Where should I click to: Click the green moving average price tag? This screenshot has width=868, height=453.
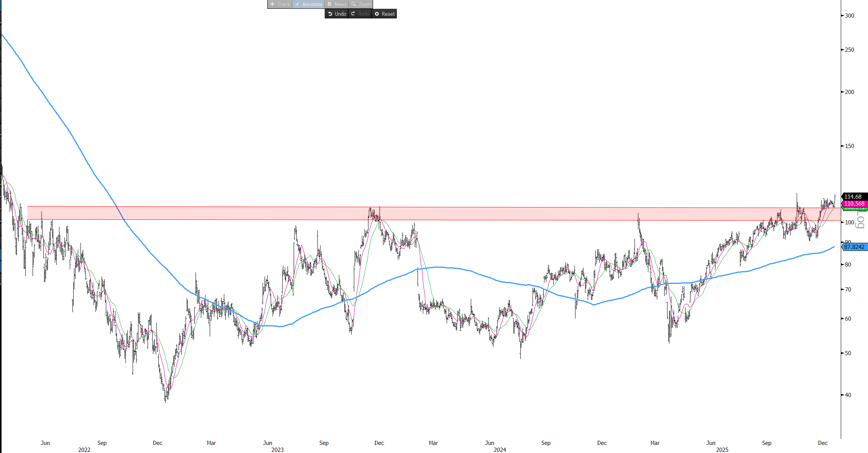pos(855,209)
